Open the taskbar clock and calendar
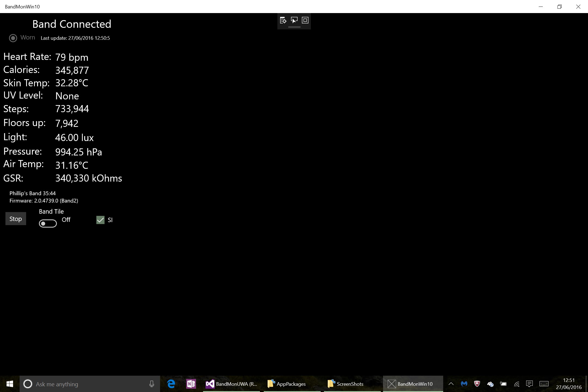The width and height of the screenshot is (588, 392). 569,384
